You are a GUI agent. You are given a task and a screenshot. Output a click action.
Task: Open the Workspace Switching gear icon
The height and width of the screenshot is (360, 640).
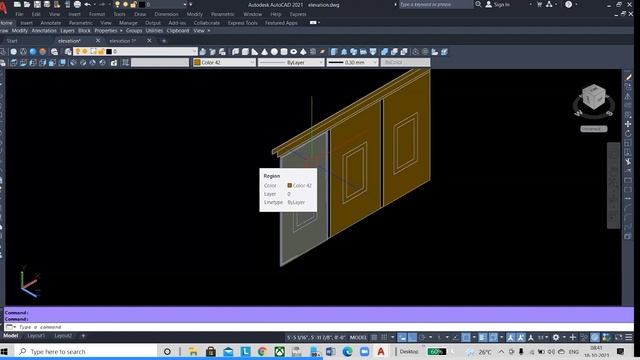tap(556, 338)
